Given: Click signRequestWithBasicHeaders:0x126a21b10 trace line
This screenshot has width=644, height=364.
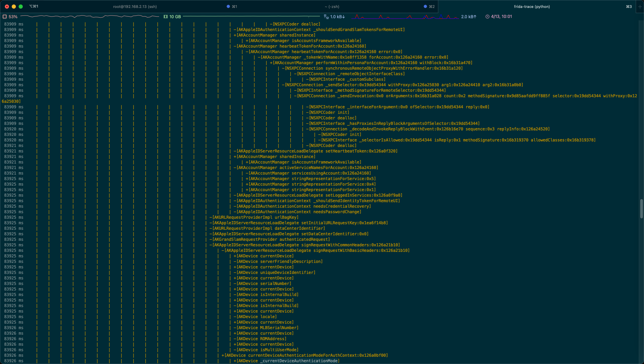Looking at the screenshot, I should point(315,250).
